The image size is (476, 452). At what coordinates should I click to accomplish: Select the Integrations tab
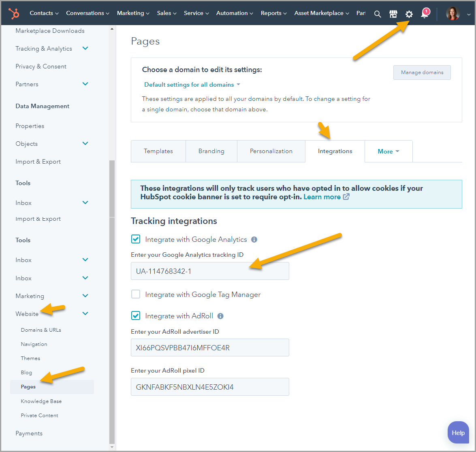click(335, 151)
